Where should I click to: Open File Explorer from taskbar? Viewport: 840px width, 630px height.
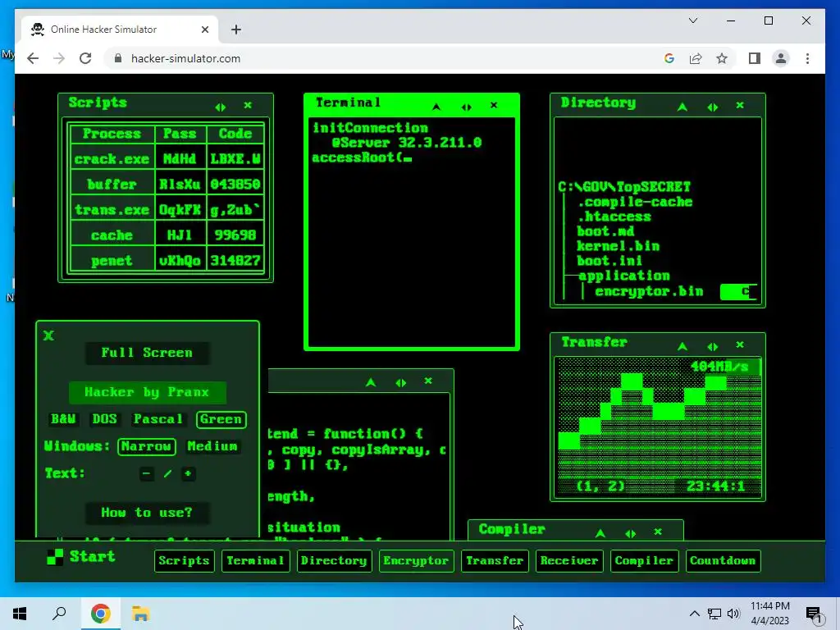click(x=140, y=614)
